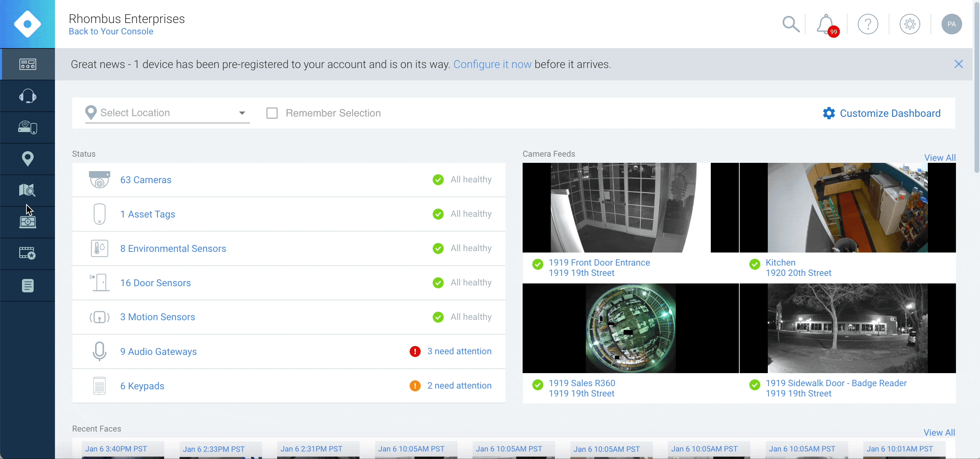The width and height of the screenshot is (980, 459).
Task: Follow the Back to Your Console link
Action: click(x=111, y=31)
